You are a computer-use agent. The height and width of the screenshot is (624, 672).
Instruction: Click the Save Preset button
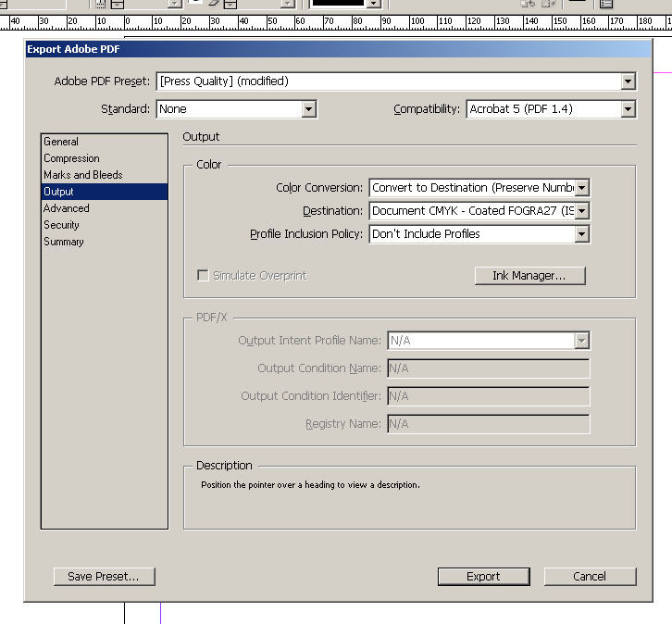click(x=105, y=577)
